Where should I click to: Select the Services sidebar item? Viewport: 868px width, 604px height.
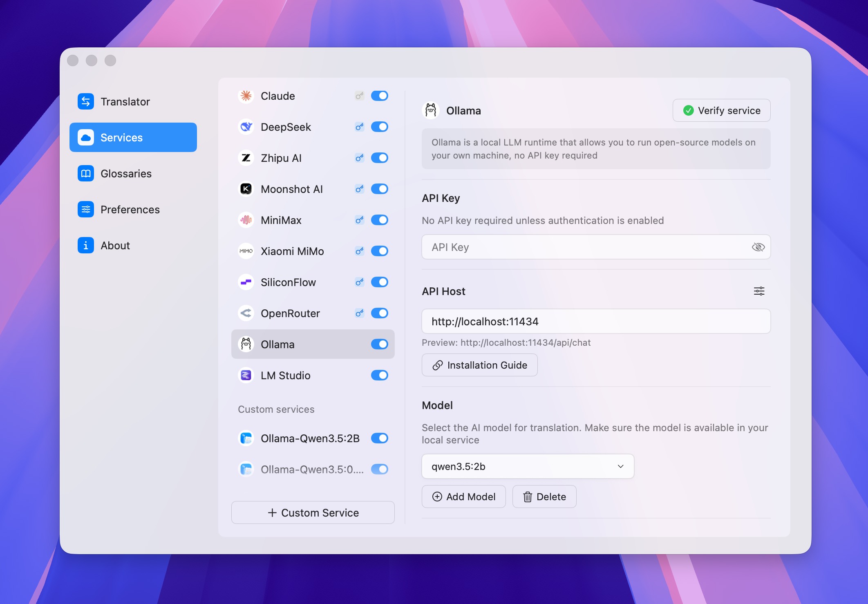(x=133, y=138)
